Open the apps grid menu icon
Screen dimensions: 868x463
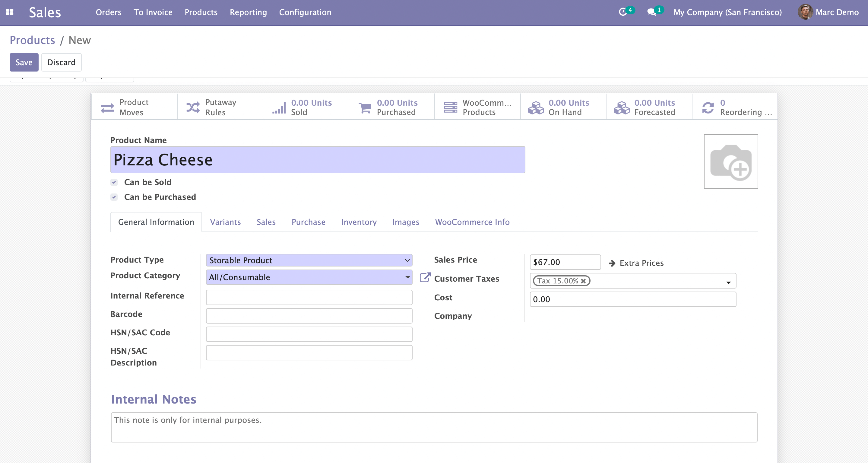(10, 12)
